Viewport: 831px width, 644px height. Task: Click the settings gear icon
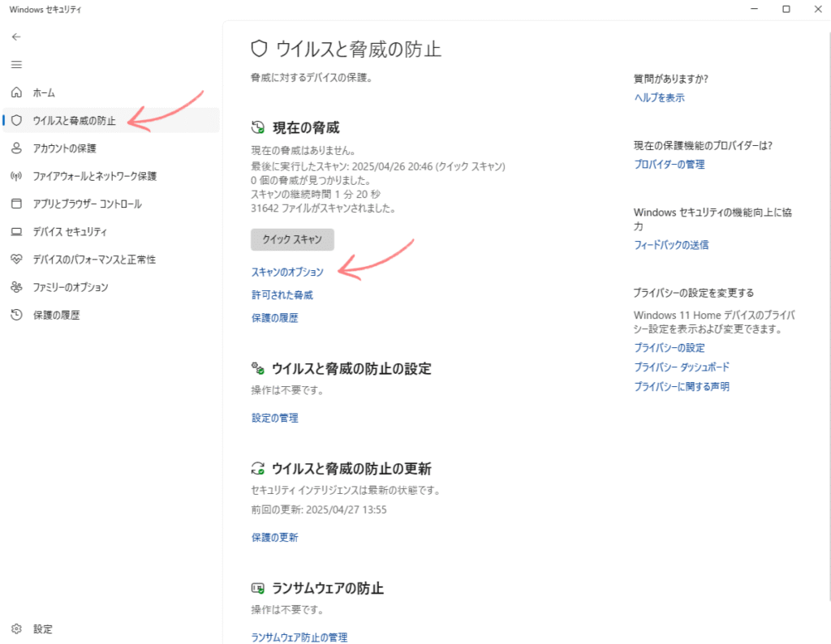tap(16, 629)
